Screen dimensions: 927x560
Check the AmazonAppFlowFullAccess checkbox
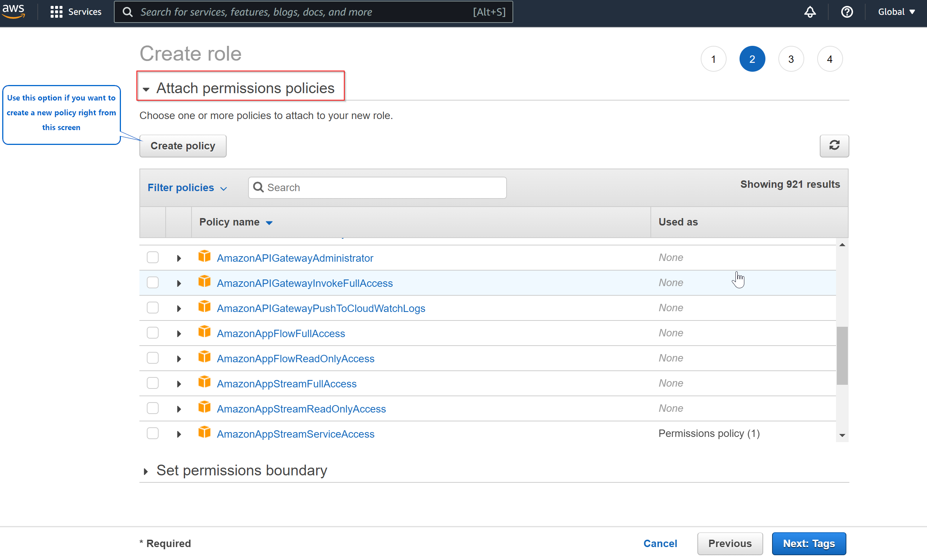tap(152, 333)
